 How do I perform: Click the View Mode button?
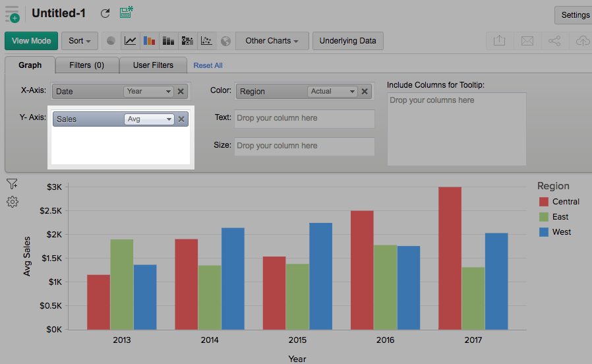[x=31, y=41]
